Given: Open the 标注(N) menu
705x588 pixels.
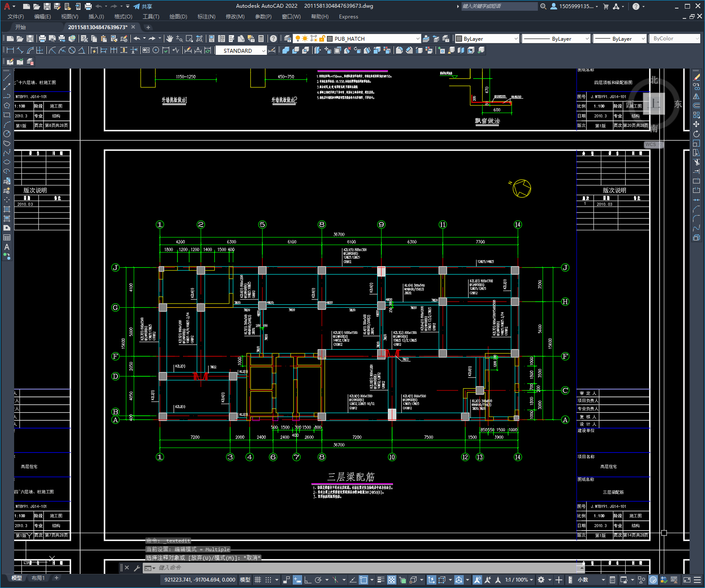Looking at the screenshot, I should coord(206,17).
